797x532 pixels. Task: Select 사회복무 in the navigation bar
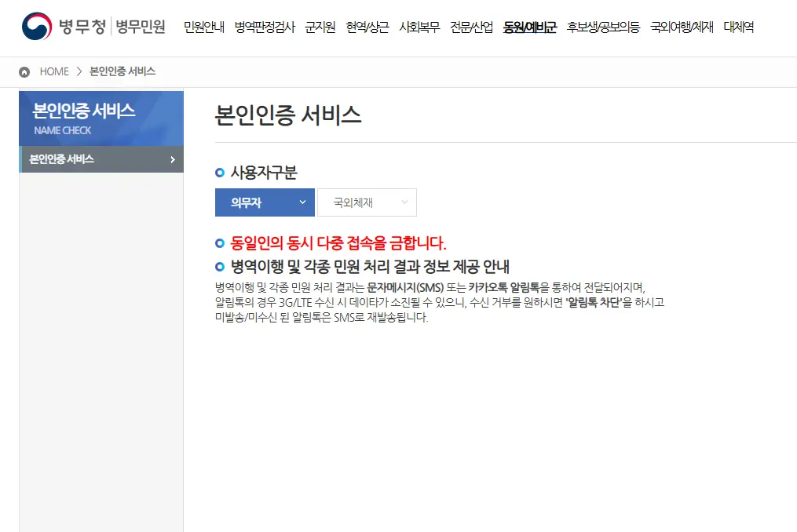pyautogui.click(x=420, y=26)
